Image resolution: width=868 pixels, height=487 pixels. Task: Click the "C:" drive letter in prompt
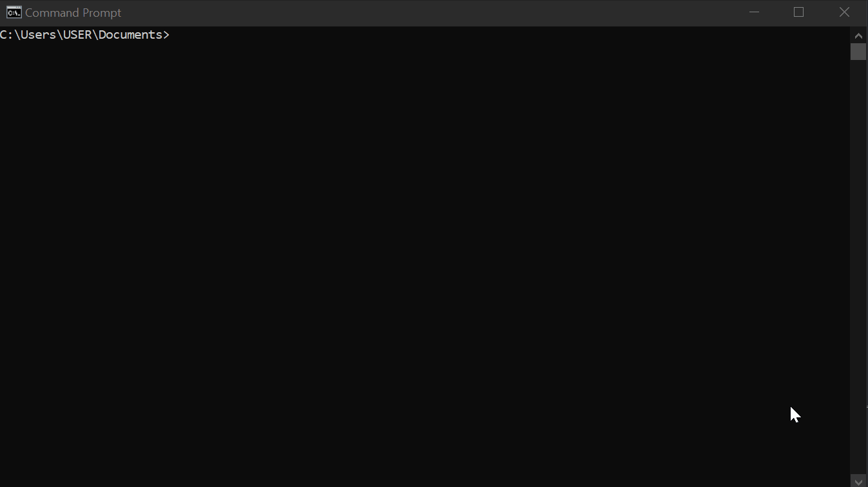tap(6, 35)
